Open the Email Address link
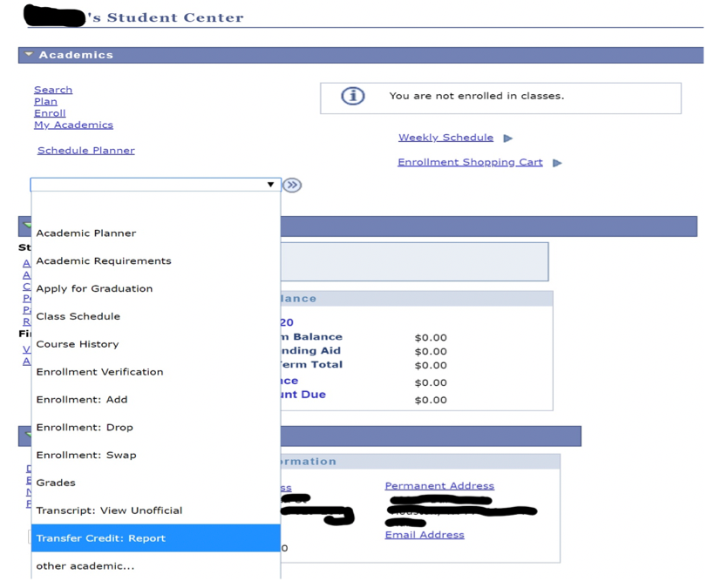The height and width of the screenshot is (588, 721). pos(424,534)
